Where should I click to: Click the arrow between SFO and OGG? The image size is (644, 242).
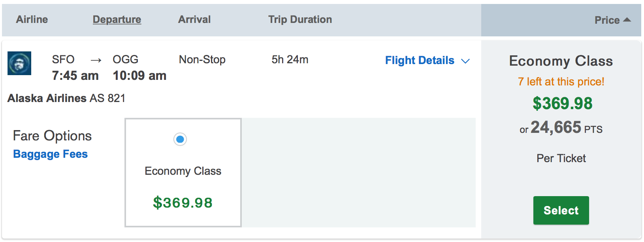tap(96, 60)
